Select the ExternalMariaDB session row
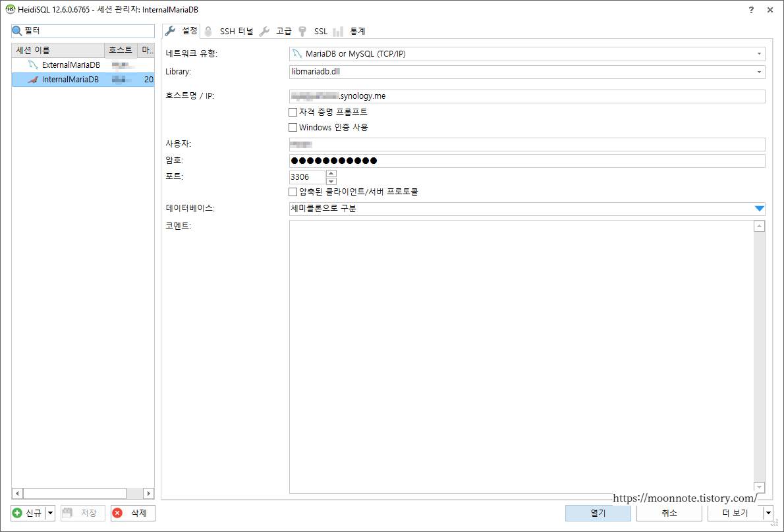The image size is (784, 532). pos(83,65)
